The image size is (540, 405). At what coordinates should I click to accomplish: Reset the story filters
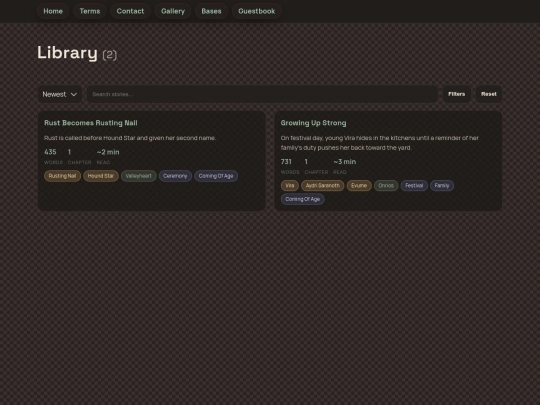[x=489, y=94]
